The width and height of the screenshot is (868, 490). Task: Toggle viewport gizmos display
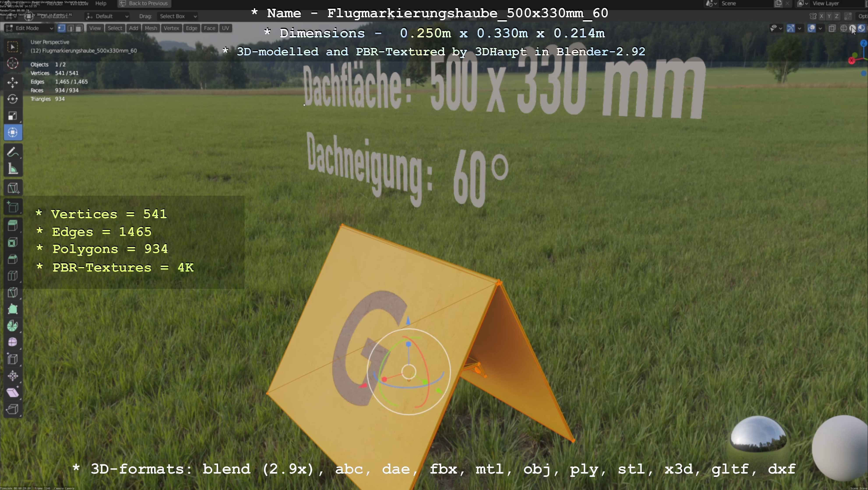[791, 28]
